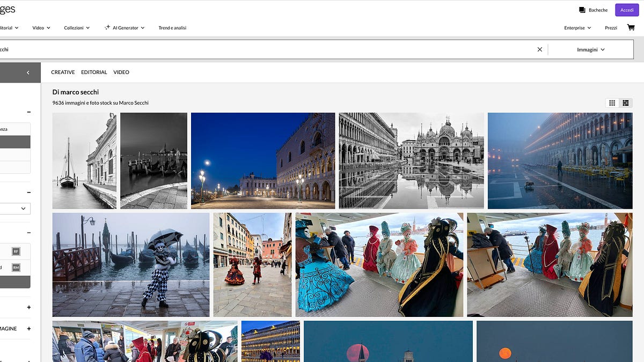Collapse the first filter section (minus)
The height and width of the screenshot is (362, 644).
pyautogui.click(x=28, y=112)
